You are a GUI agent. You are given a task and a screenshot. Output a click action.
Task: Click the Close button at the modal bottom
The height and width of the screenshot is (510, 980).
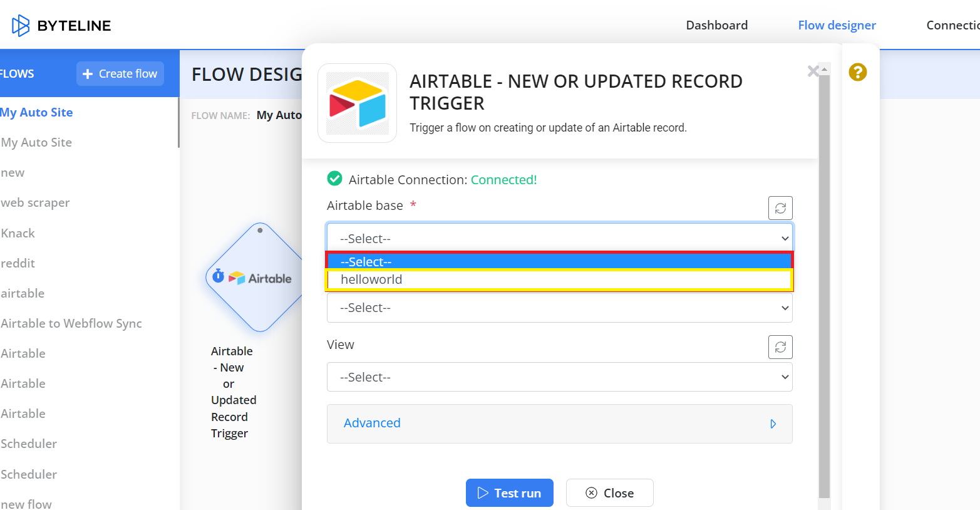(610, 493)
